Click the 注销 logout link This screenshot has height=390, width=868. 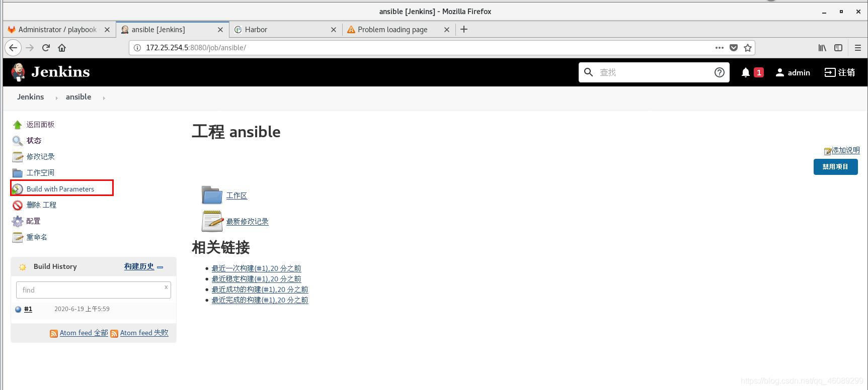(x=839, y=72)
